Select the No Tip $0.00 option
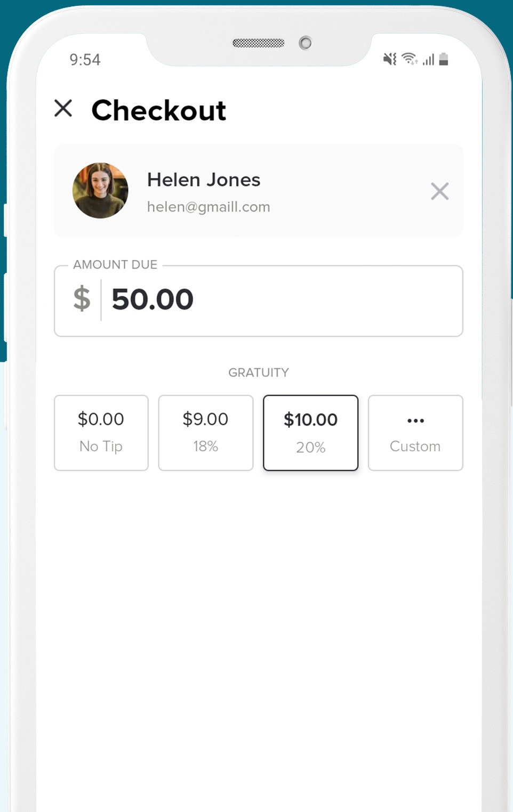513x812 pixels. 101,433
